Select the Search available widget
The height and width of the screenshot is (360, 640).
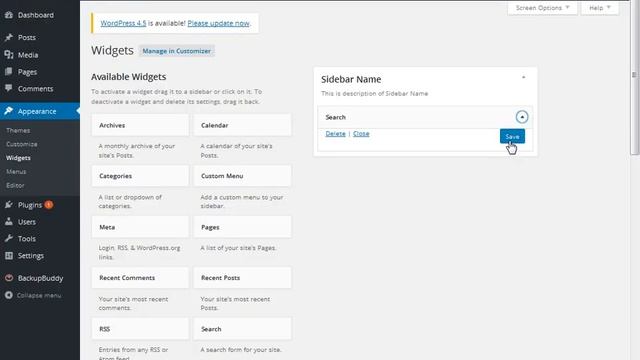pyautogui.click(x=242, y=329)
